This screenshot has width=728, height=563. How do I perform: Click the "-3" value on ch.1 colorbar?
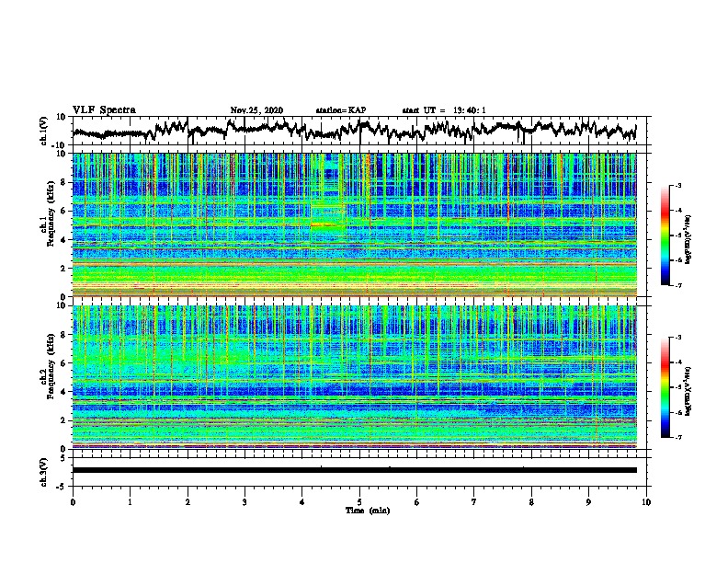[x=677, y=185]
